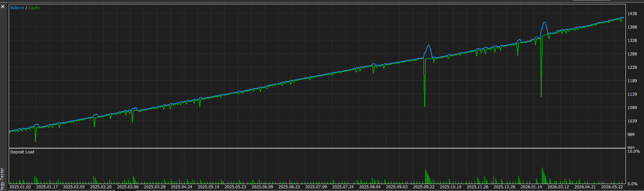
Task: Click the 2025.03.28 date label
Action: click(155, 187)
